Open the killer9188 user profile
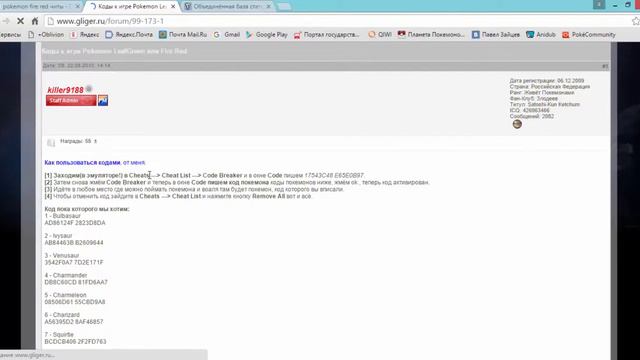 coord(65,90)
